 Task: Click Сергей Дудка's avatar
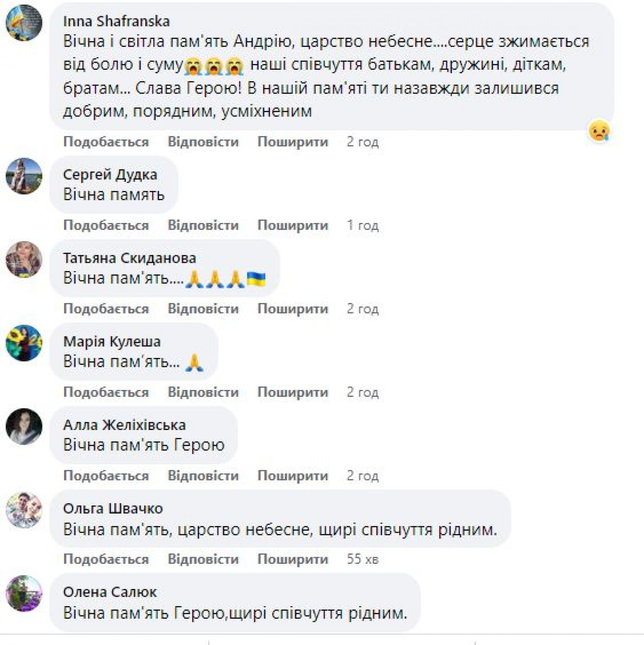point(24,176)
